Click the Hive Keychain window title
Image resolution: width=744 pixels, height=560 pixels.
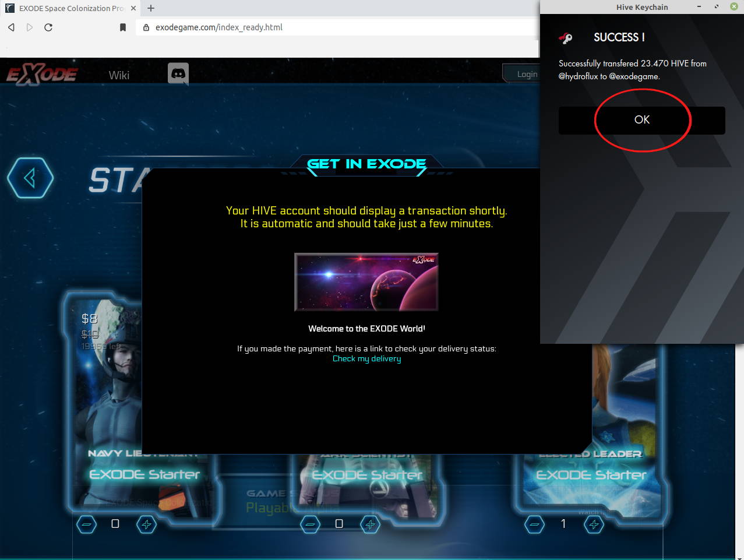point(642,7)
